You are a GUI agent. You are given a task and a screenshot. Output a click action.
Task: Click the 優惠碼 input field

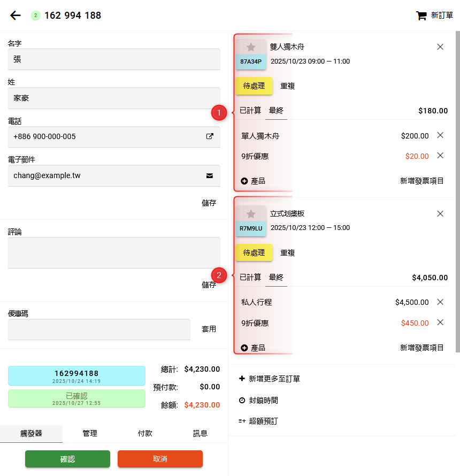click(99, 329)
